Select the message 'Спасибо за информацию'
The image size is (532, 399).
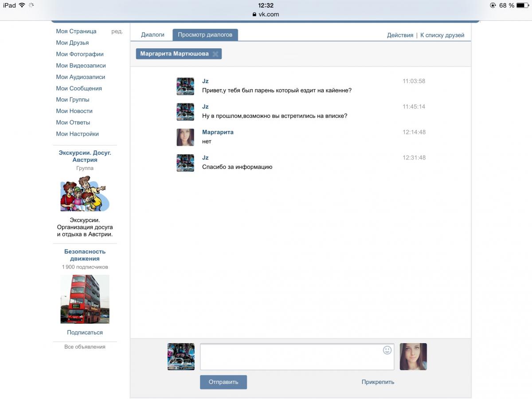click(237, 167)
